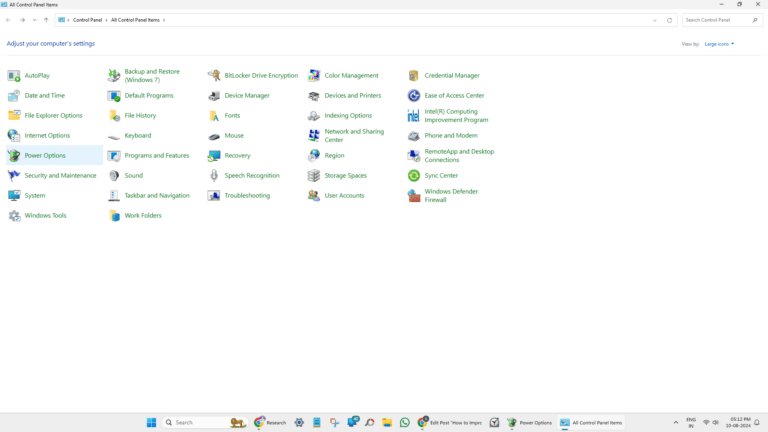Image resolution: width=768 pixels, height=432 pixels.
Task: Open Work Folders link
Action: 143,216
